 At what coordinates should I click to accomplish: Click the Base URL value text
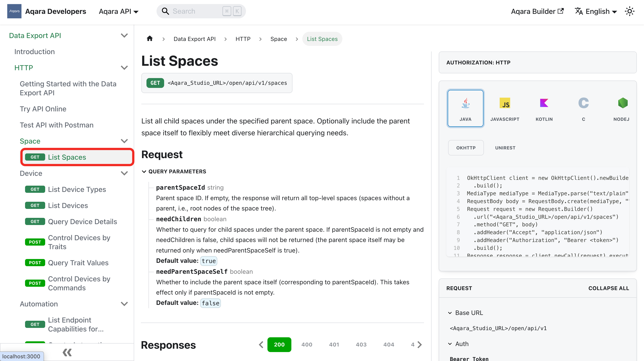(498, 328)
